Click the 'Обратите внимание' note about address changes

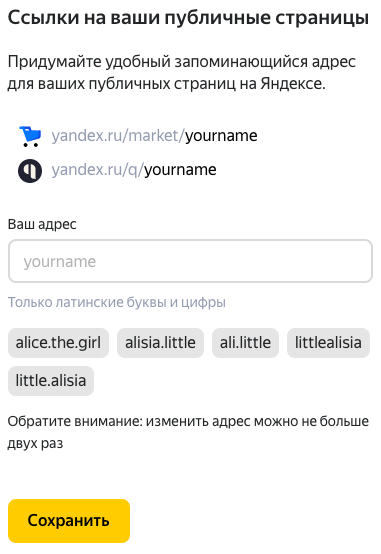[x=188, y=432]
